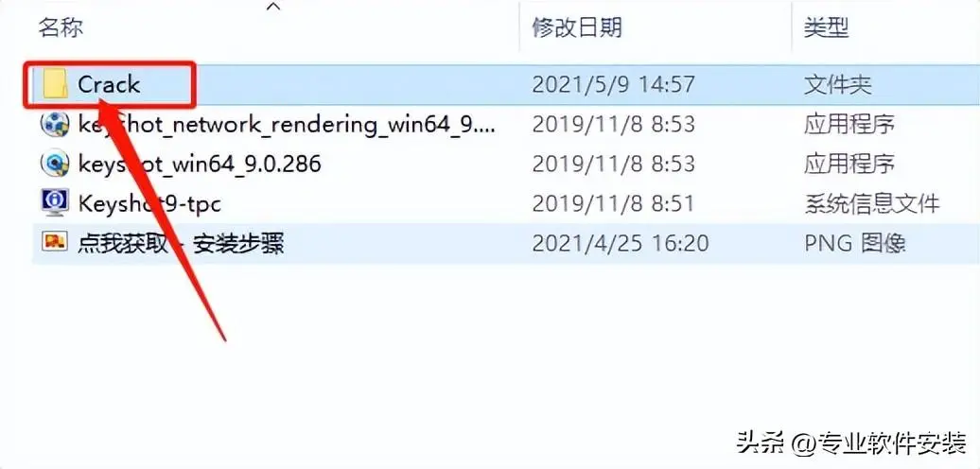Click the PNG 图像 type cell
Image resolution: width=980 pixels, height=469 pixels.
pyautogui.click(x=854, y=242)
